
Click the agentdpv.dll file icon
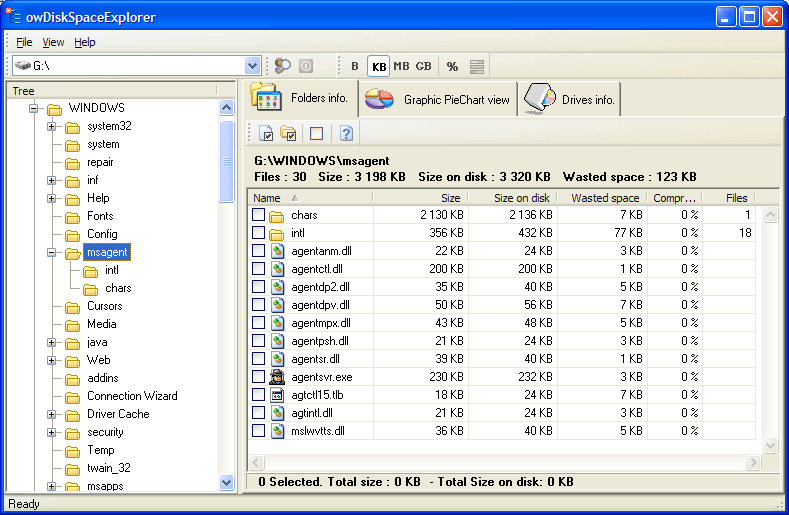(277, 305)
